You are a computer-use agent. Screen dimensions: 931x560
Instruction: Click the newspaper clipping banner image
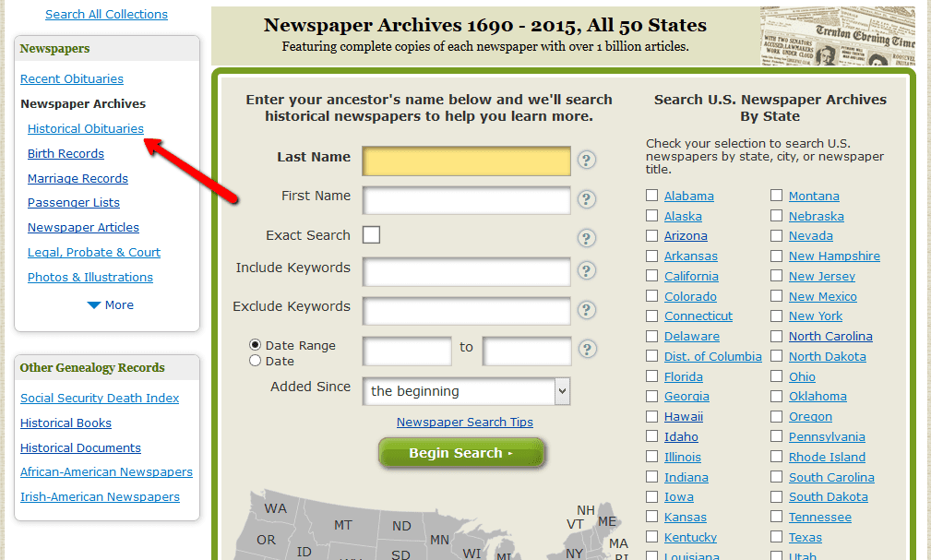click(838, 36)
